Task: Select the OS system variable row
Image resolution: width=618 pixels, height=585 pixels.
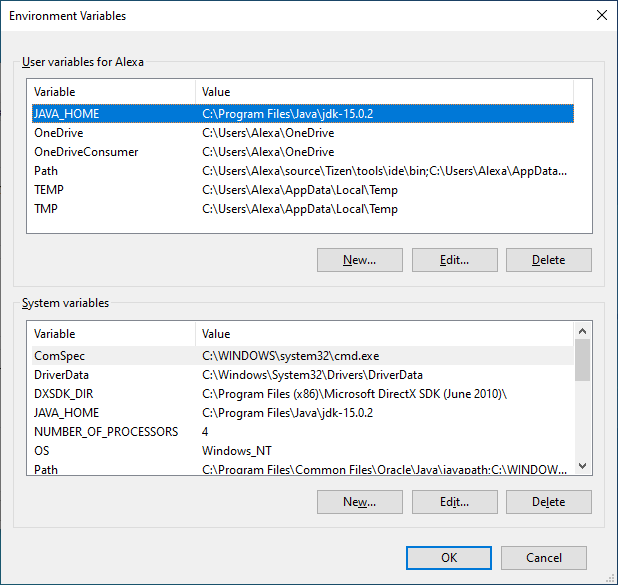Action: point(42,451)
